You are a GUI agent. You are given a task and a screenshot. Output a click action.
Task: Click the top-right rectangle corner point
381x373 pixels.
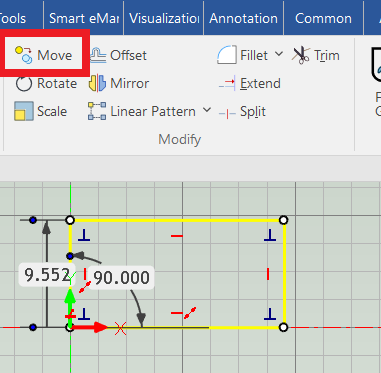coord(283,220)
